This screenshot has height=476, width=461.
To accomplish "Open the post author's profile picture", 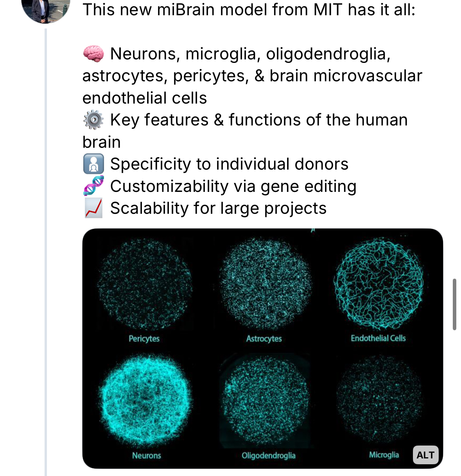I will 45,9.
